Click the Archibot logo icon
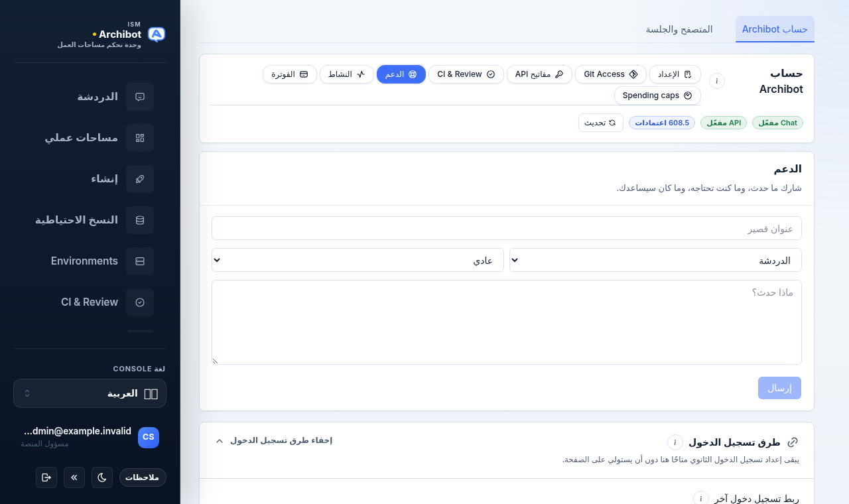 [x=157, y=34]
